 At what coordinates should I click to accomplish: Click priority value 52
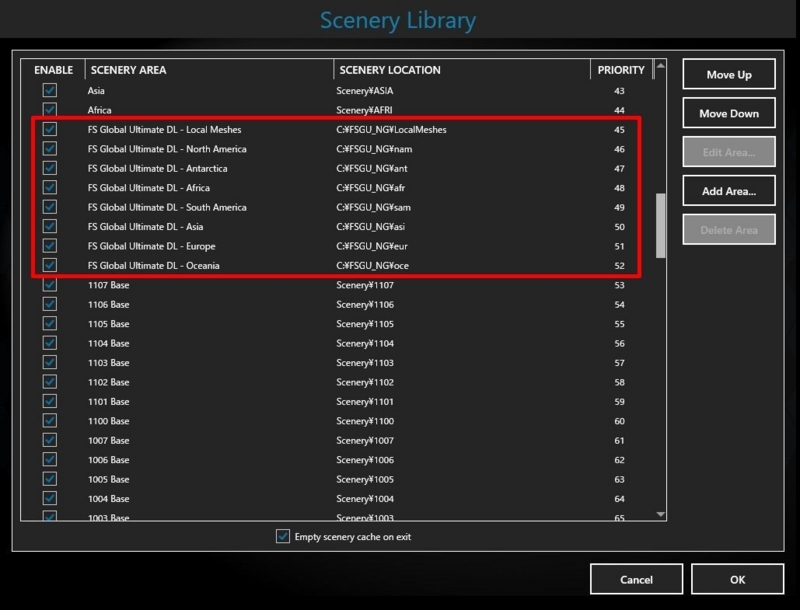click(619, 265)
